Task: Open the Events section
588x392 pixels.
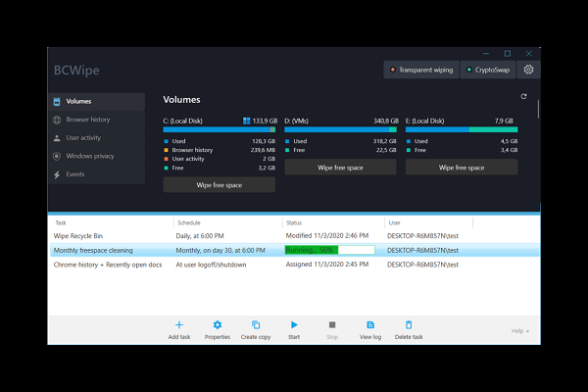Action: (77, 174)
